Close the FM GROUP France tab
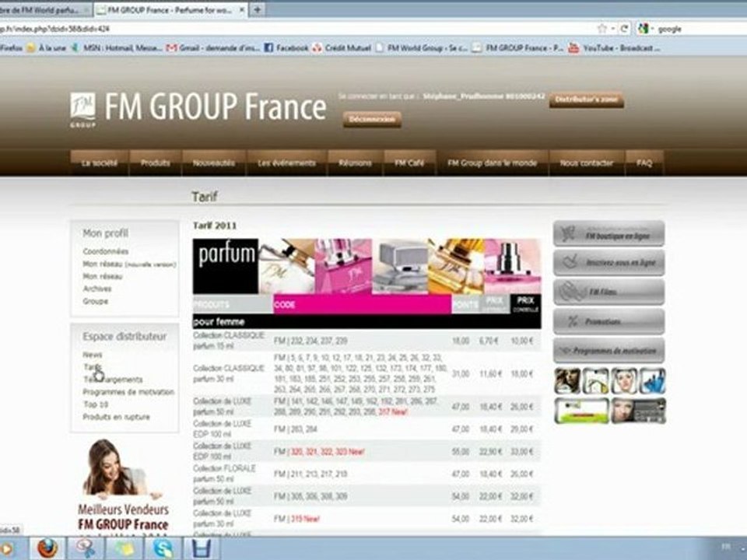Viewport: 747px width, 560px height. coord(241,9)
